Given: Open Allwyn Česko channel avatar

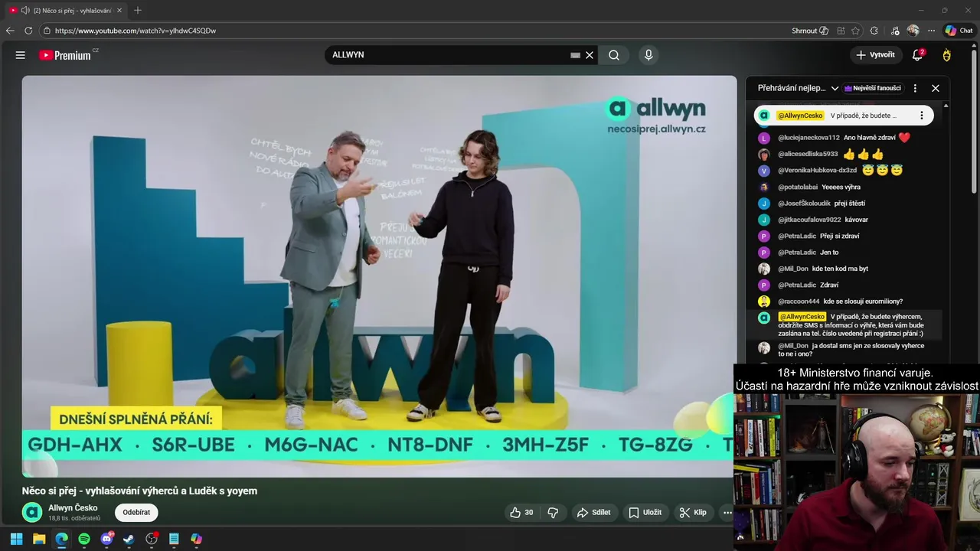Looking at the screenshot, I should click(x=32, y=513).
